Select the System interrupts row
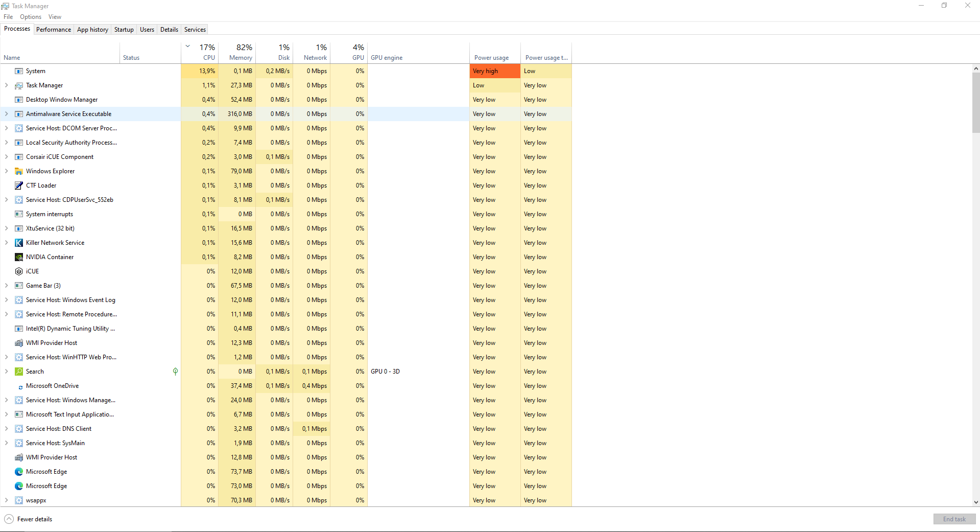This screenshot has width=980, height=532. click(x=286, y=214)
